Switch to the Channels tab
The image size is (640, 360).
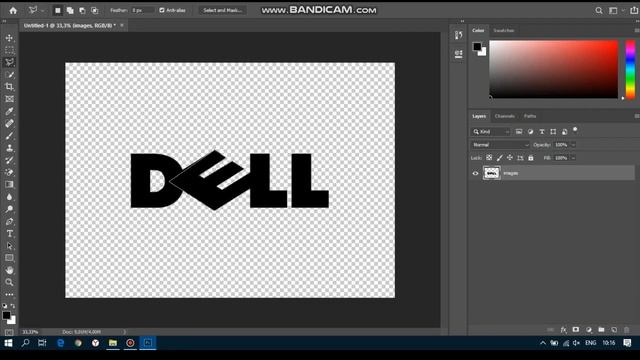(x=504, y=116)
